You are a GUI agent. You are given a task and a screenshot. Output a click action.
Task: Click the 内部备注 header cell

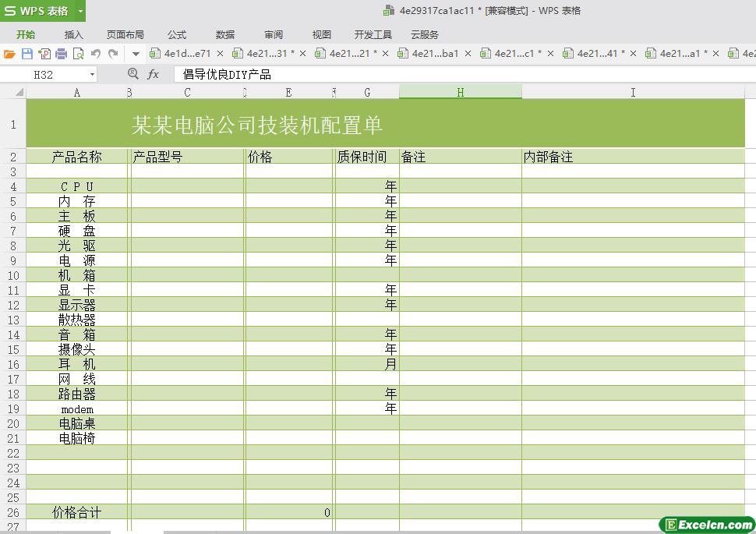pos(633,157)
